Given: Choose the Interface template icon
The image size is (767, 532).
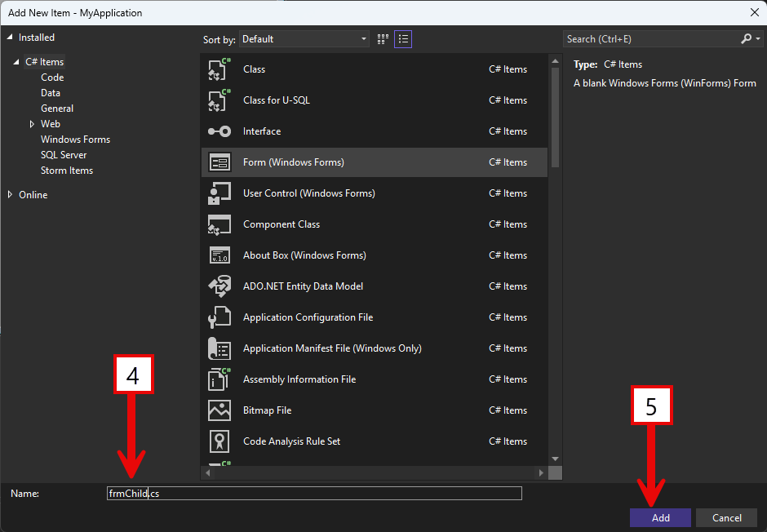Looking at the screenshot, I should pos(219,131).
